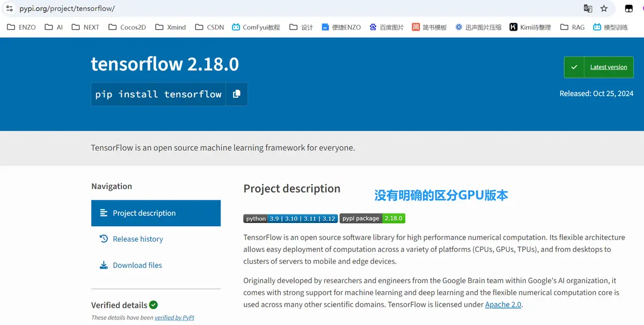Open the Xmind bookmarks folder
Screen dimensions: 644x325
click(170, 27)
